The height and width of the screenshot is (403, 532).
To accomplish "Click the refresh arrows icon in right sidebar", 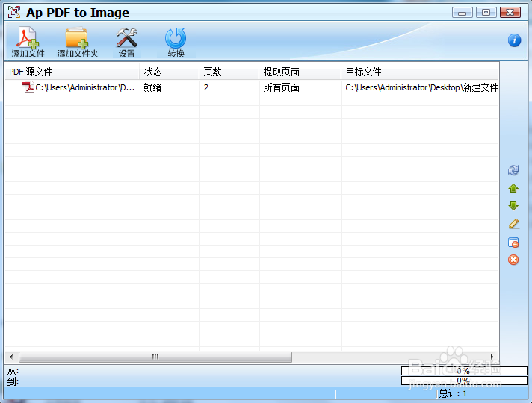I will click(x=513, y=170).
